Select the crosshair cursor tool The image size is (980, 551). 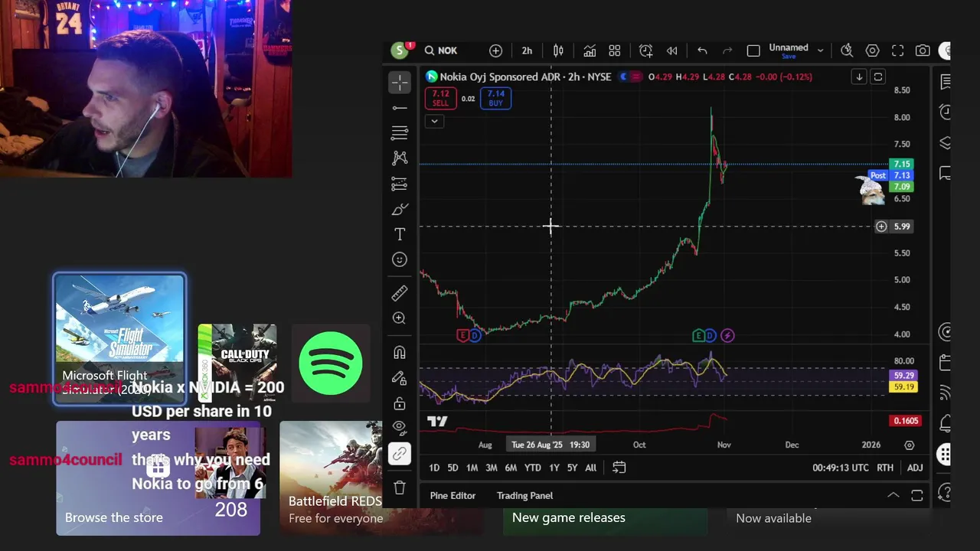coord(400,82)
